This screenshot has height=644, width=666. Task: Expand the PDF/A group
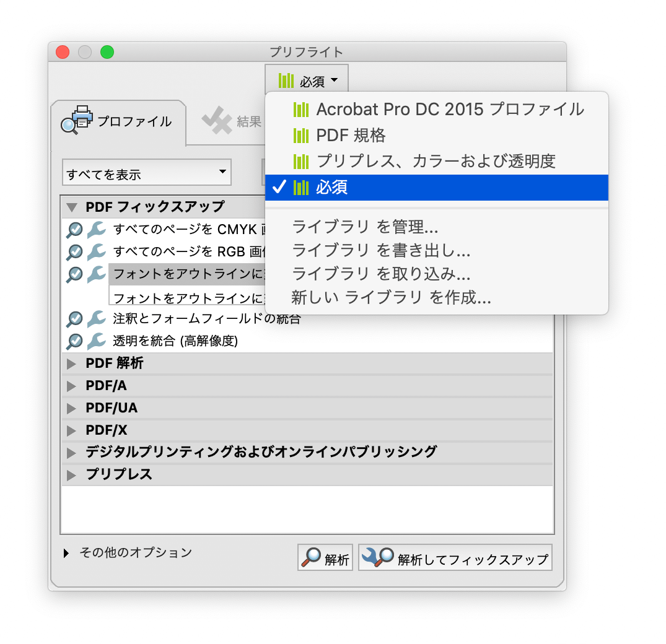[71, 386]
